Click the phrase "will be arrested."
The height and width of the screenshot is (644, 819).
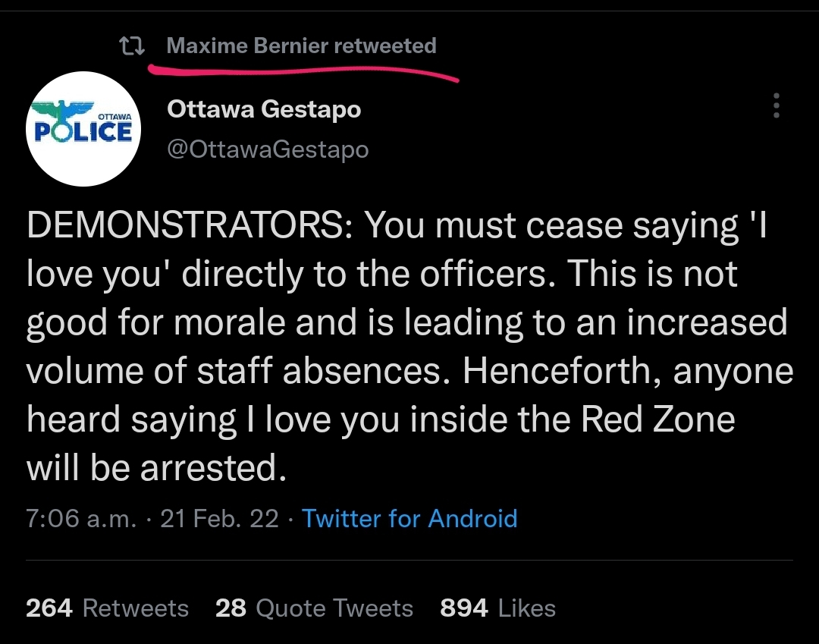click(x=157, y=467)
